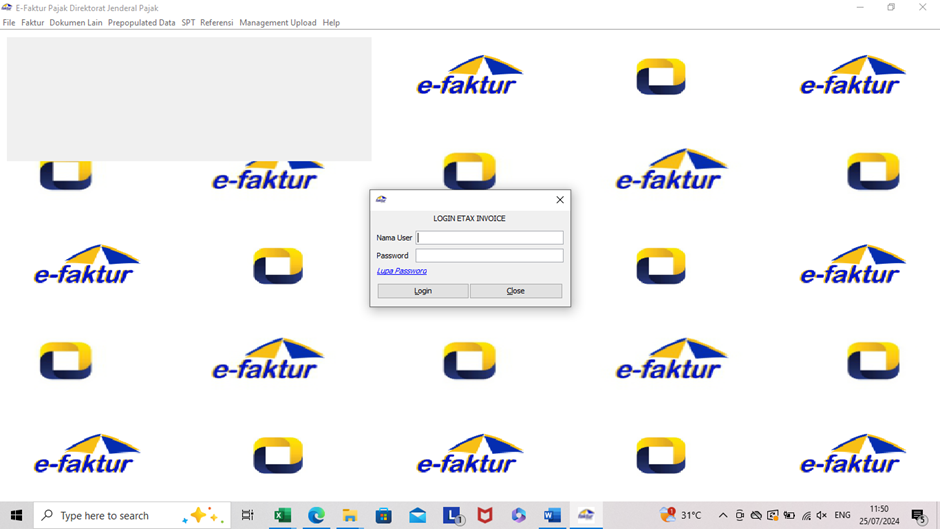Open Excel from the taskbar

click(282, 515)
